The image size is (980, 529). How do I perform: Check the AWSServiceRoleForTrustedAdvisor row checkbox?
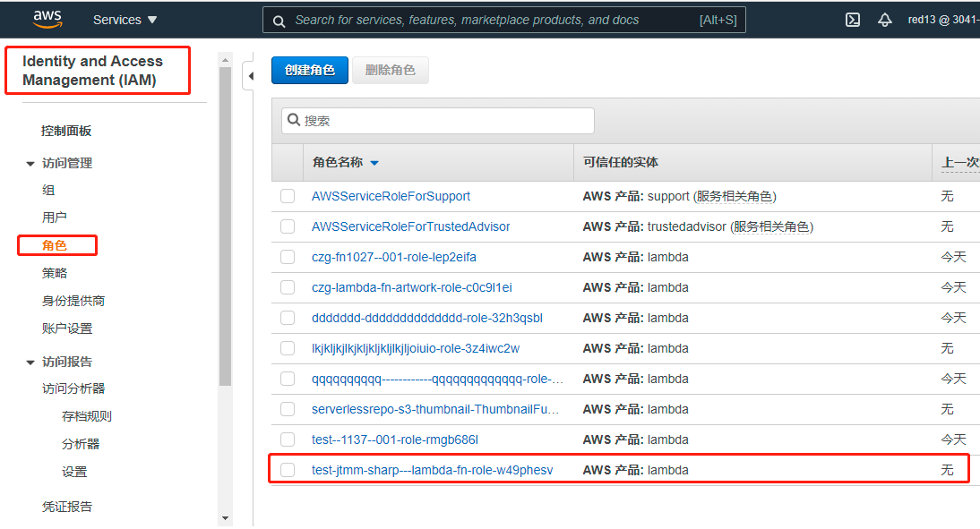[x=288, y=226]
